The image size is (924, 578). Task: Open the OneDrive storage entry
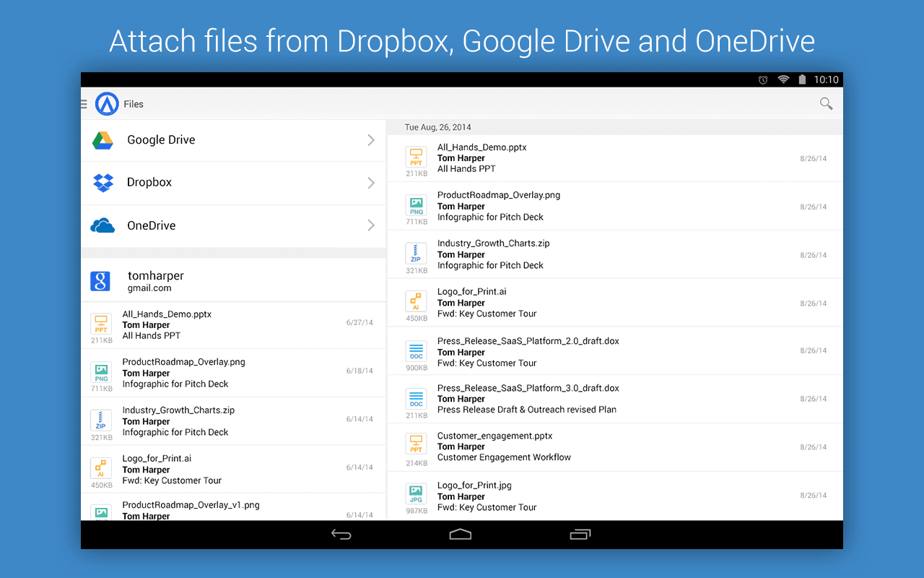234,226
